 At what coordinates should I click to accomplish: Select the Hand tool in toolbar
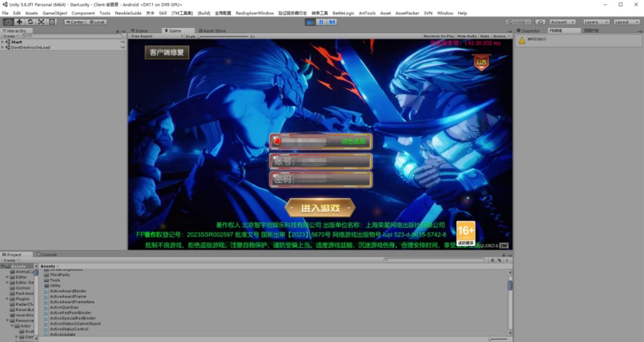pyautogui.click(x=8, y=22)
